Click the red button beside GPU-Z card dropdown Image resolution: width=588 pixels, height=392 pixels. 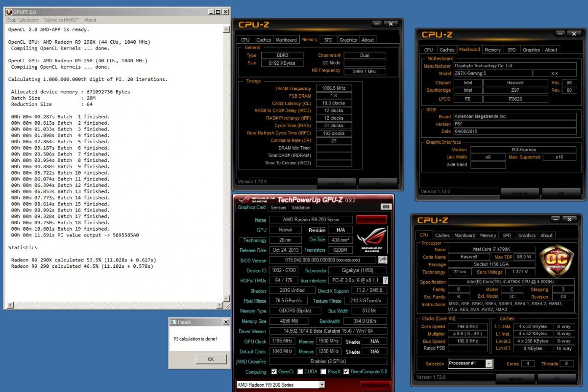coord(376,385)
